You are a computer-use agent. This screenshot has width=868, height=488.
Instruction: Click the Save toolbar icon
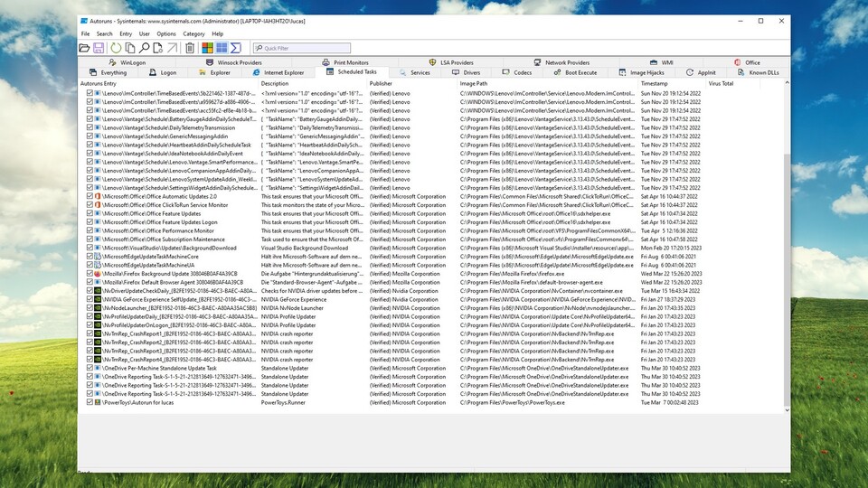(98, 48)
